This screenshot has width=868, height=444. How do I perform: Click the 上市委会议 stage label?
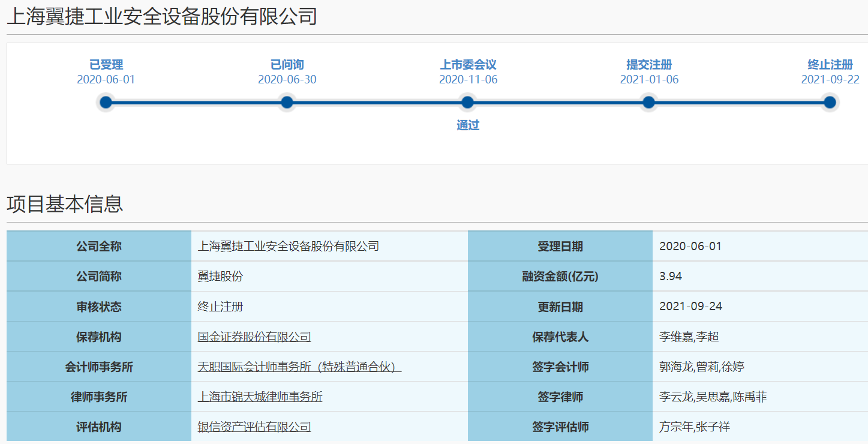[x=468, y=65]
